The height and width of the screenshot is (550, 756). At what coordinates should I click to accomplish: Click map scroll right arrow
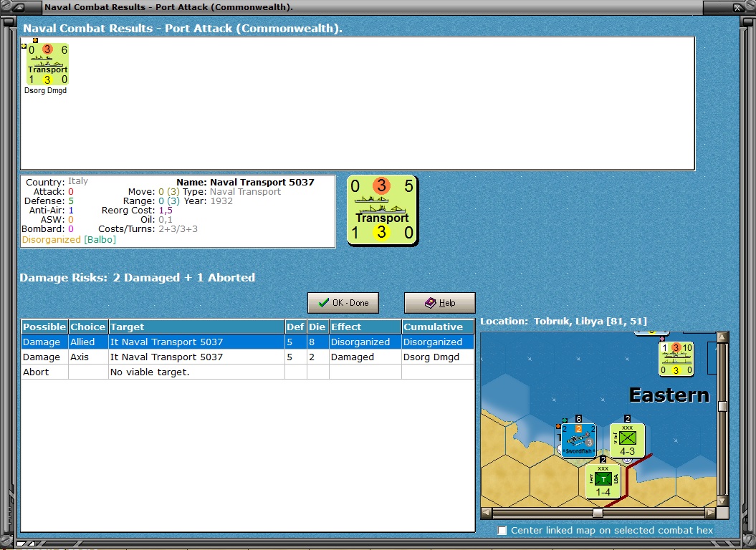[x=709, y=513]
